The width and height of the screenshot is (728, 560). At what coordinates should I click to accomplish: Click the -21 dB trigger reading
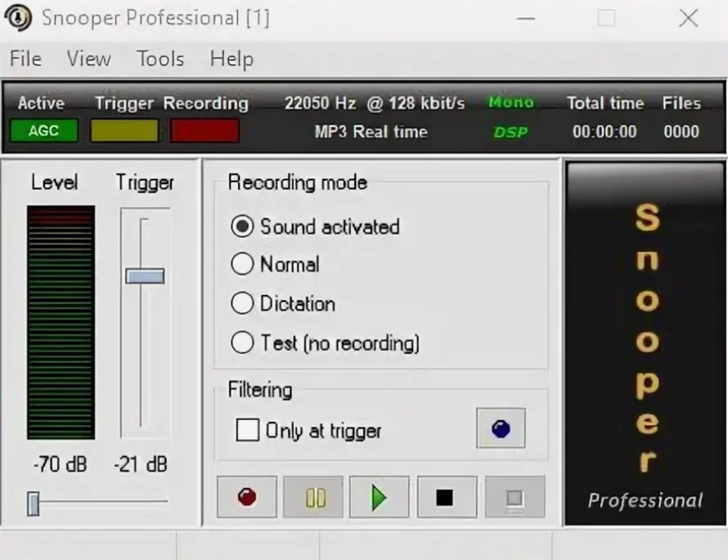(141, 464)
